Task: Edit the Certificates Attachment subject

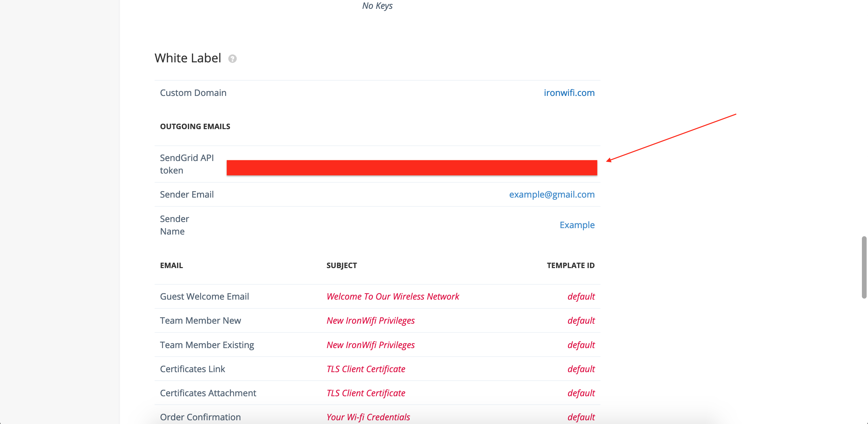Action: click(366, 393)
